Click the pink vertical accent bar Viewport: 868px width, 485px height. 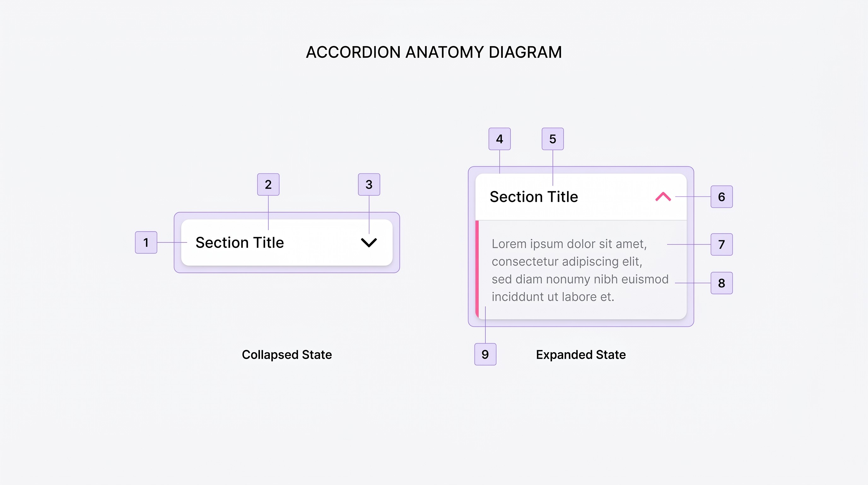[x=477, y=269]
